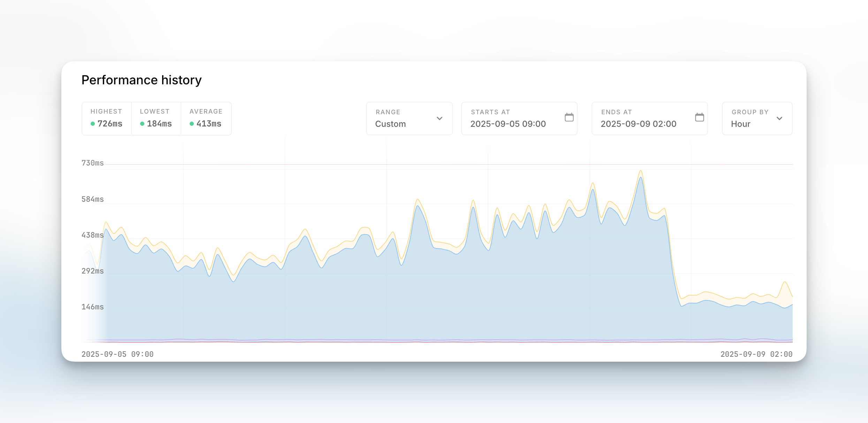Click the chart end time label

point(756,354)
